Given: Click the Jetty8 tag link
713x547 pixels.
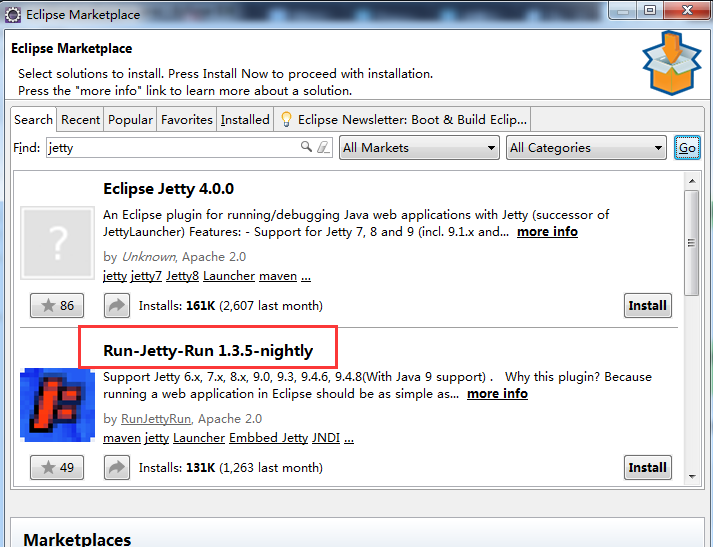Looking at the screenshot, I should click(182, 276).
